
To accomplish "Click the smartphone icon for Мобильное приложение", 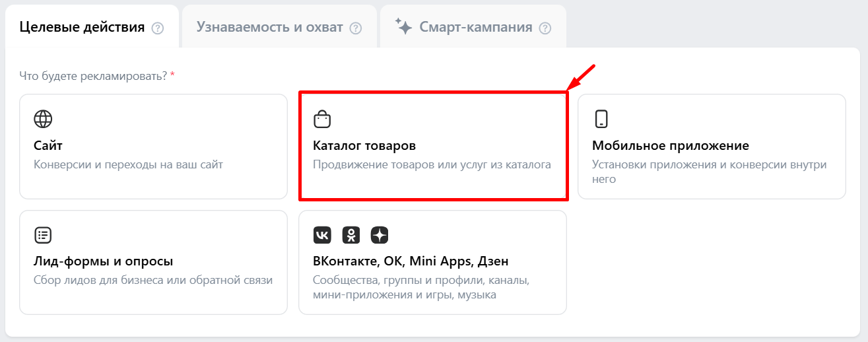I will [601, 119].
